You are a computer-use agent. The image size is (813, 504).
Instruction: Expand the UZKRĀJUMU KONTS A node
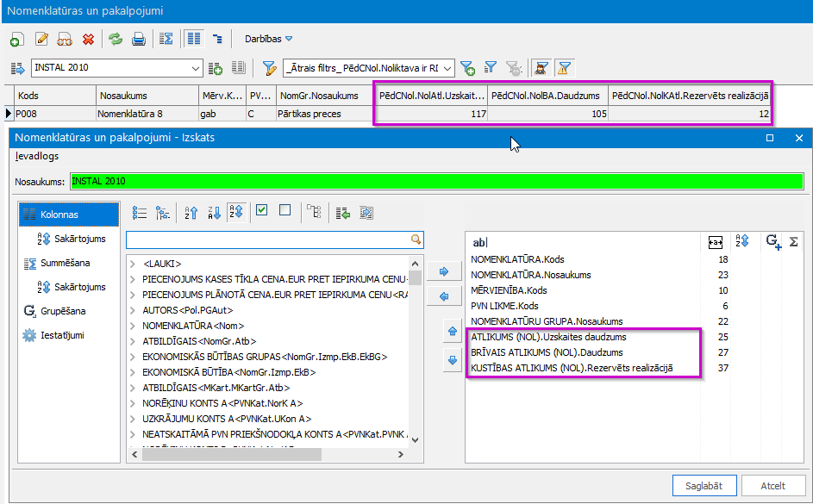tap(133, 419)
